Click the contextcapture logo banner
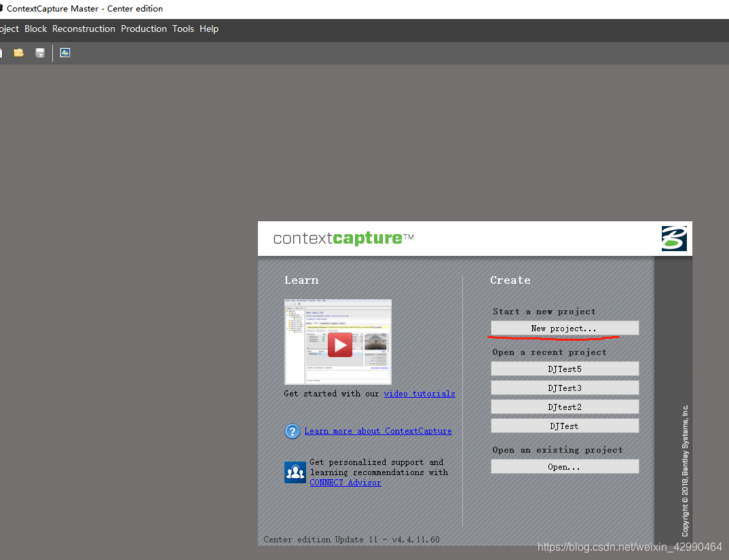The width and height of the screenshot is (729, 560). click(343, 238)
